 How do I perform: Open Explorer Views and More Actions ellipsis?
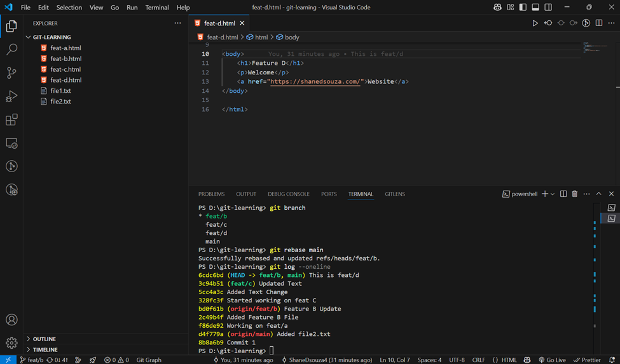[x=177, y=24]
